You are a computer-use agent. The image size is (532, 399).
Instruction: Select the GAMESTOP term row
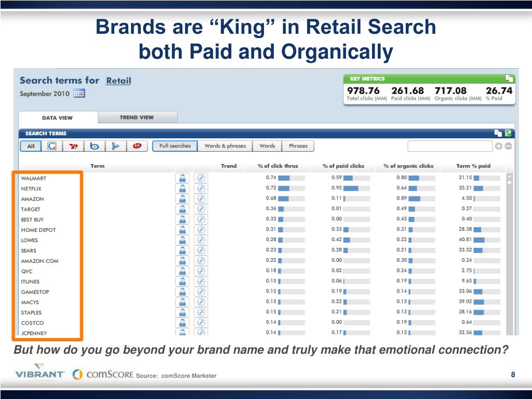[x=35, y=292]
